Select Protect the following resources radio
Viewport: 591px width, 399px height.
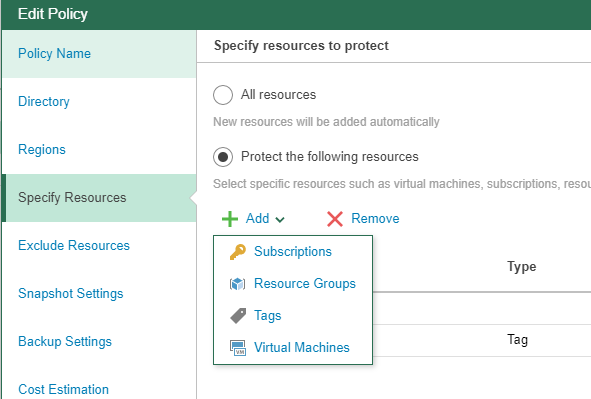tap(223, 157)
